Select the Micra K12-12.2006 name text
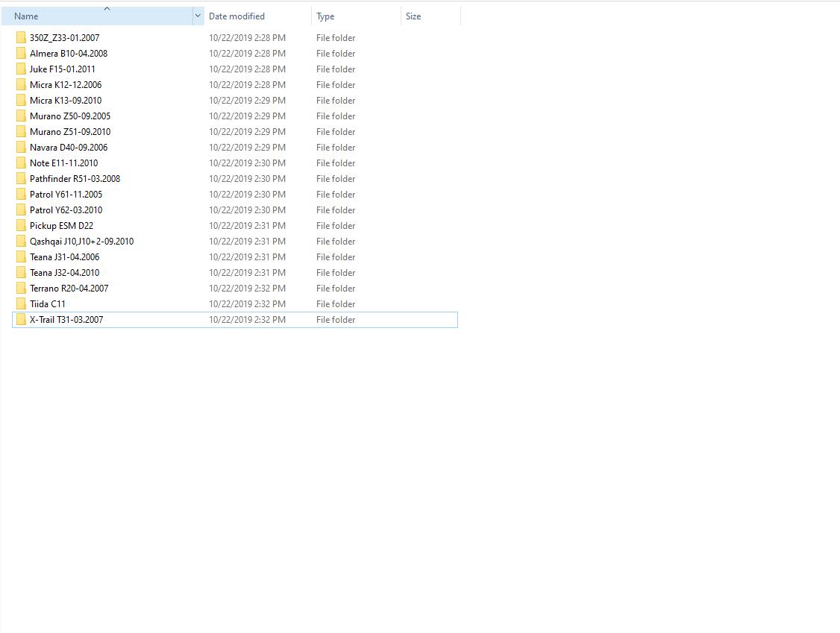The image size is (840, 633). point(66,84)
